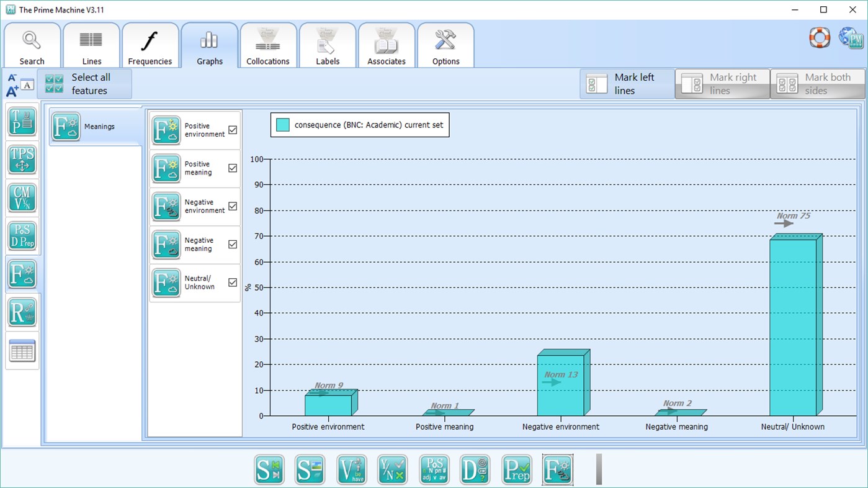
Task: Select the Graphs tab
Action: tap(210, 45)
